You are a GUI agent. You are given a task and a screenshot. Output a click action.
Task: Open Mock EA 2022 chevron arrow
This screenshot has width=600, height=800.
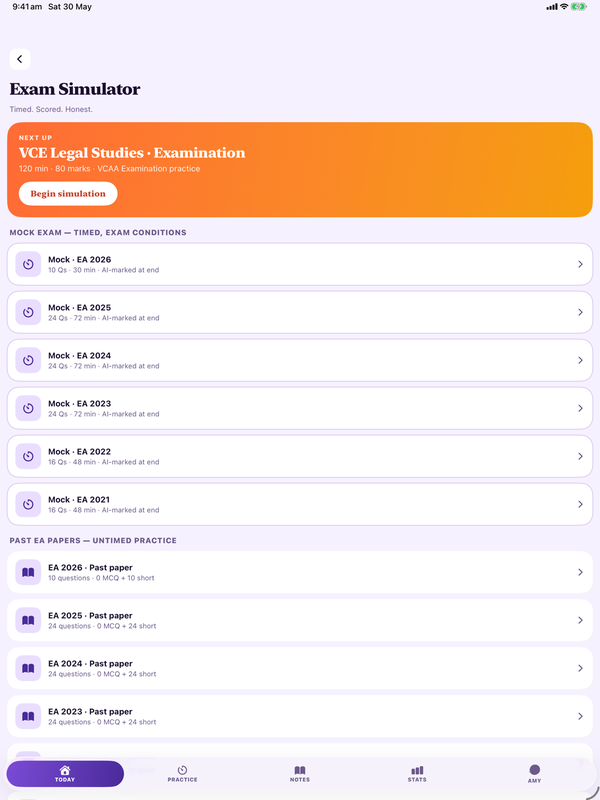[580, 456]
